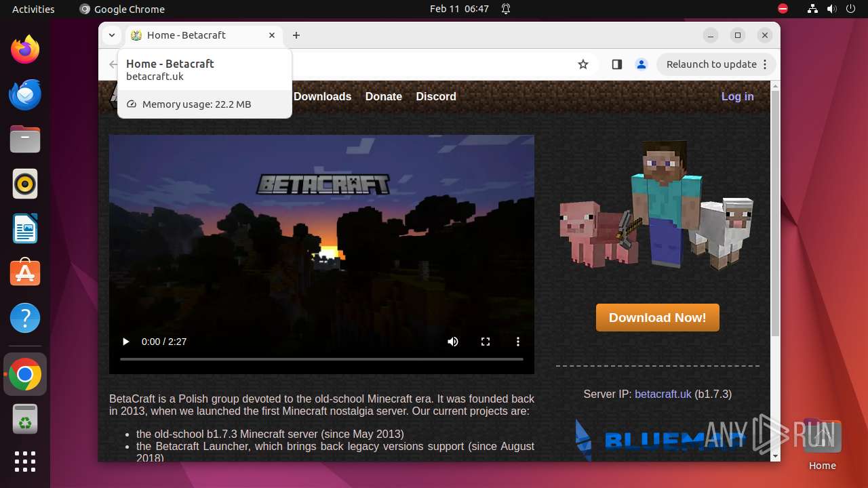Play the Betacraft video
This screenshot has width=868, height=488.
coord(125,342)
